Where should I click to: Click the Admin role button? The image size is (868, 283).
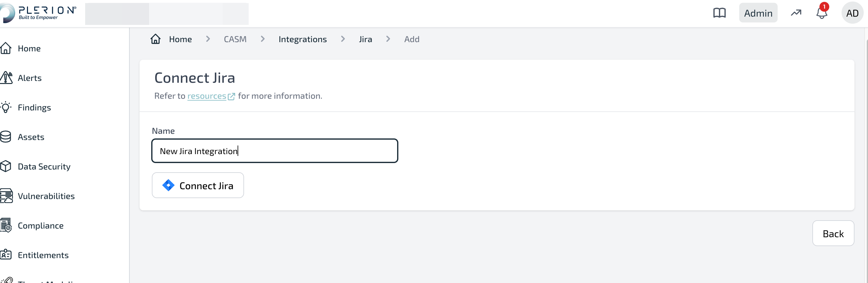758,13
